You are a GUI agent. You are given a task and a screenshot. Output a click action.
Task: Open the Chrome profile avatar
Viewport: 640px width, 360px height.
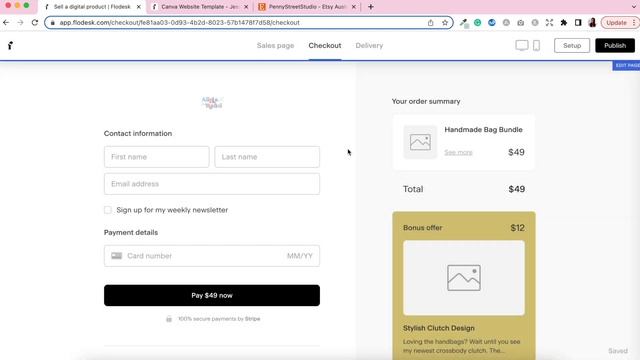(592, 23)
